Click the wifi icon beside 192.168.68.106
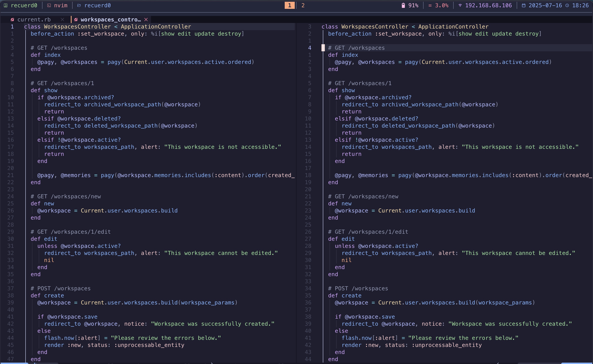The image size is (593, 364). [x=460, y=5]
